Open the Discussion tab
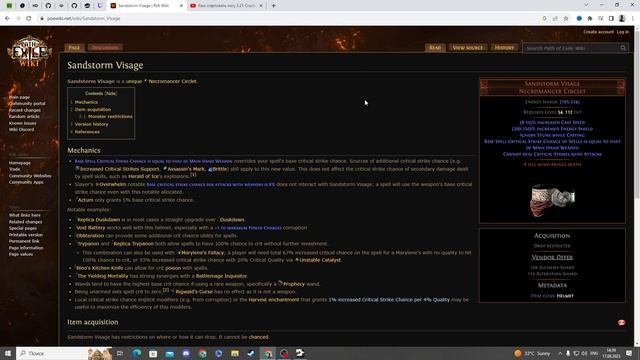The image size is (640, 360). tap(105, 48)
